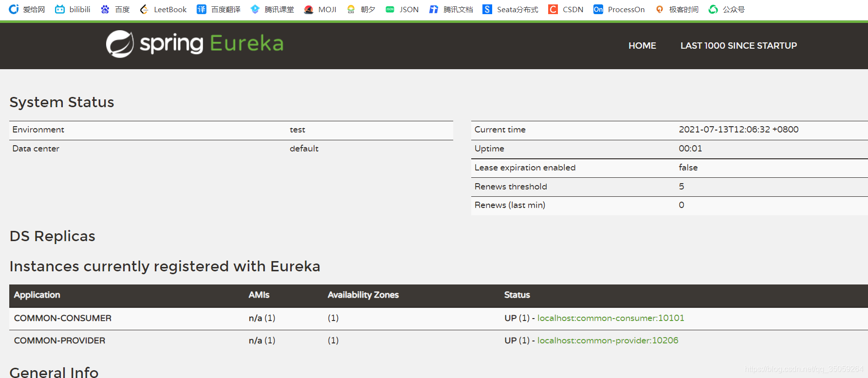Select n/a (1) in COMMON-CONSUMER row
868x378 pixels.
pos(262,318)
